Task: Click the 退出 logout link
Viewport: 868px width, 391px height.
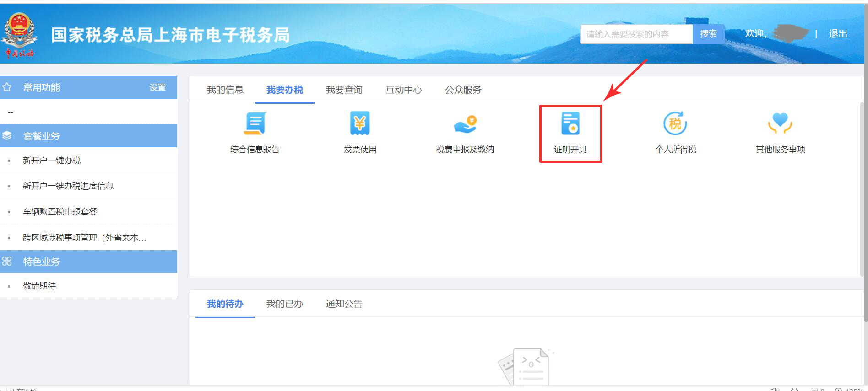Action: point(838,34)
